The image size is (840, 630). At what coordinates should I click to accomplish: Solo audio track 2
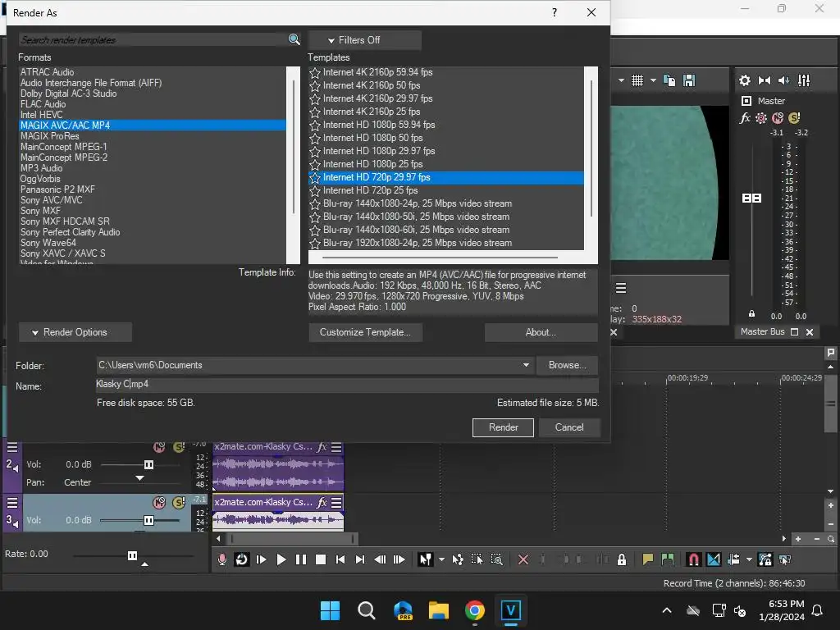click(x=178, y=447)
